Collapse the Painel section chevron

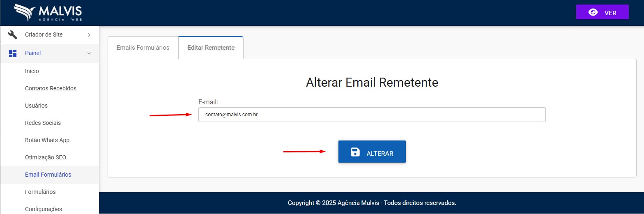tap(89, 53)
